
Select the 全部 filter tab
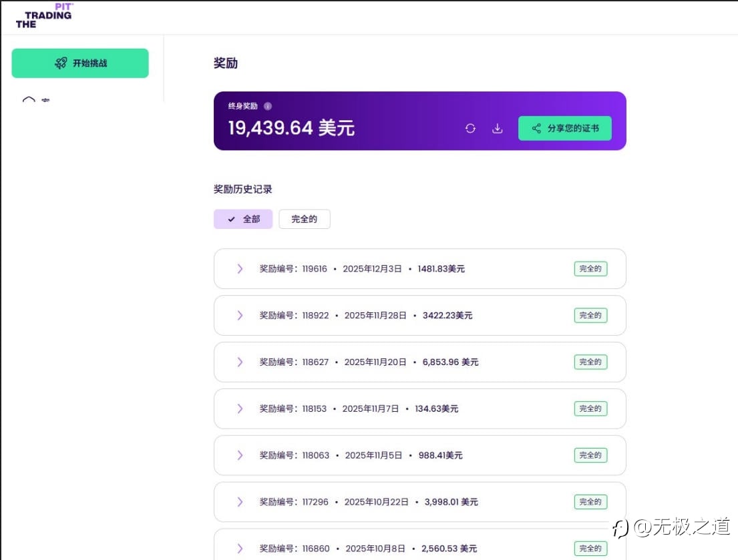[x=243, y=219]
